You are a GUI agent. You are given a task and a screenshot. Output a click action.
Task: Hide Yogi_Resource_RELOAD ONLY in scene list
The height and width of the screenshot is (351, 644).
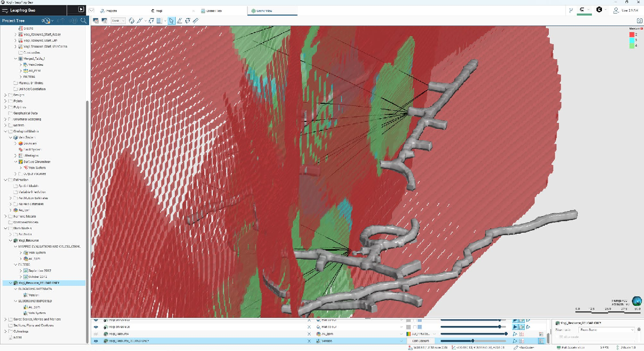(x=95, y=341)
